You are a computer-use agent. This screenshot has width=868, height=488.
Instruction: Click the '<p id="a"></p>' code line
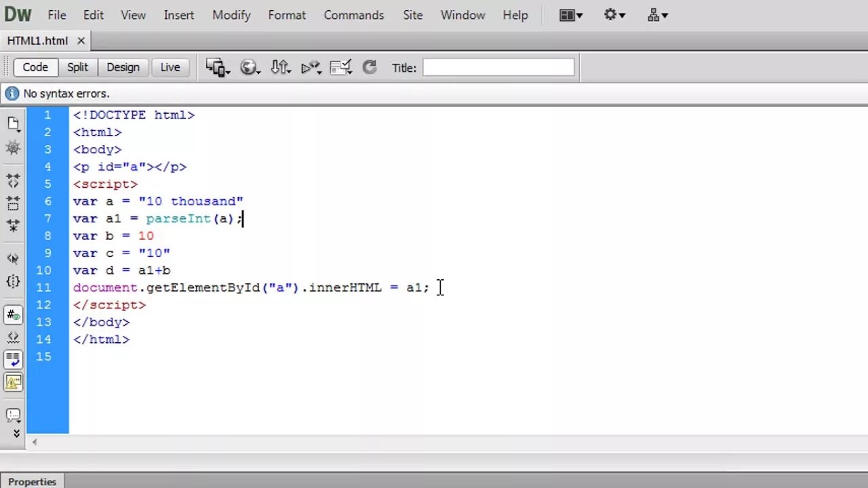click(x=130, y=167)
